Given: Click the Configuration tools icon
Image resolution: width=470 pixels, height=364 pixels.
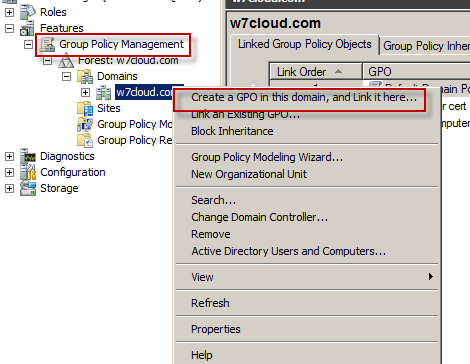Looking at the screenshot, I should pyautogui.click(x=28, y=172).
